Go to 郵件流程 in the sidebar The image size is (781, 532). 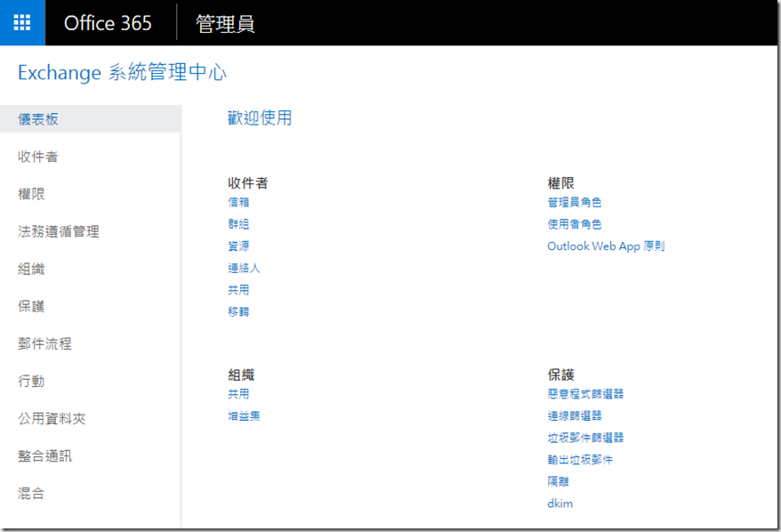coord(44,343)
